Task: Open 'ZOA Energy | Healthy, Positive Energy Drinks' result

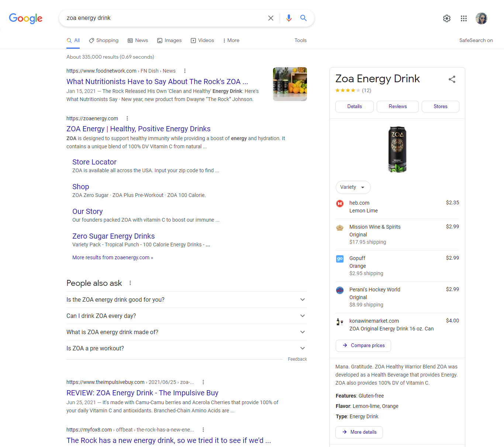Action: coord(138,129)
